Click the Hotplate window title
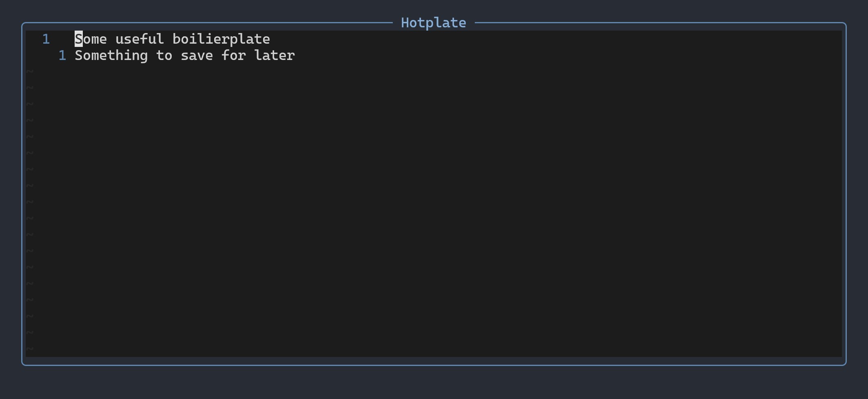The width and height of the screenshot is (868, 399). [433, 23]
